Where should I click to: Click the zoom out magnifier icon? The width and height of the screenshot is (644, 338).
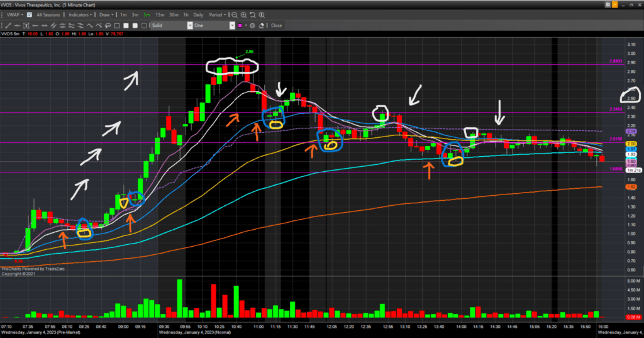click(235, 14)
